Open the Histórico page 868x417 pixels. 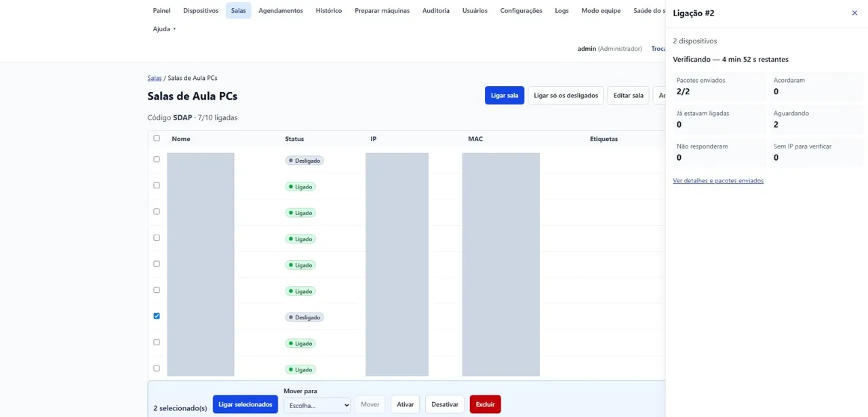coord(329,11)
